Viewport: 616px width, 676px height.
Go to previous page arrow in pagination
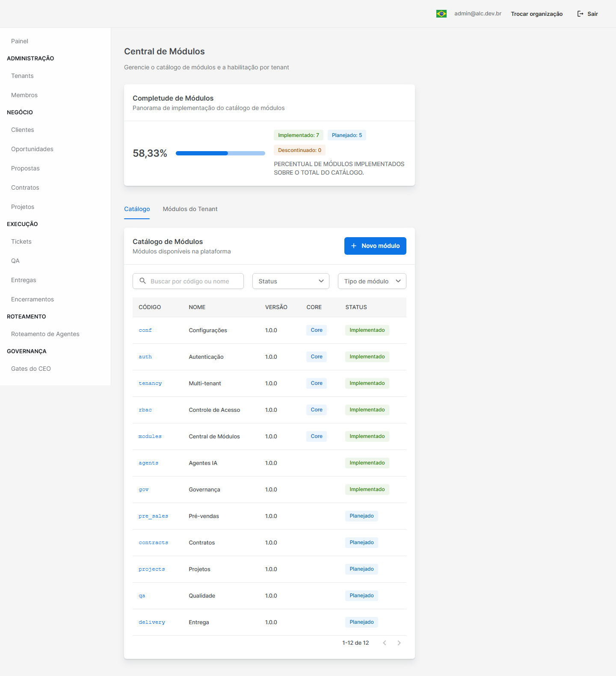pos(385,643)
